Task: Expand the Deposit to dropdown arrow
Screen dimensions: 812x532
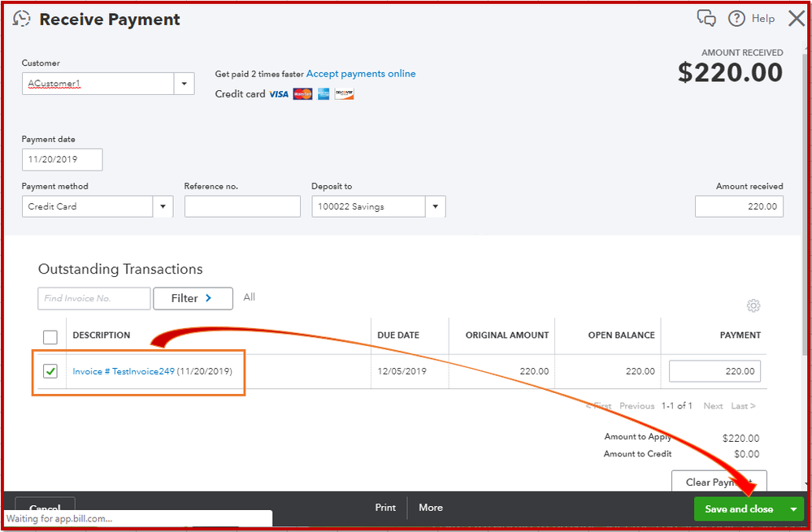Action: pyautogui.click(x=436, y=206)
